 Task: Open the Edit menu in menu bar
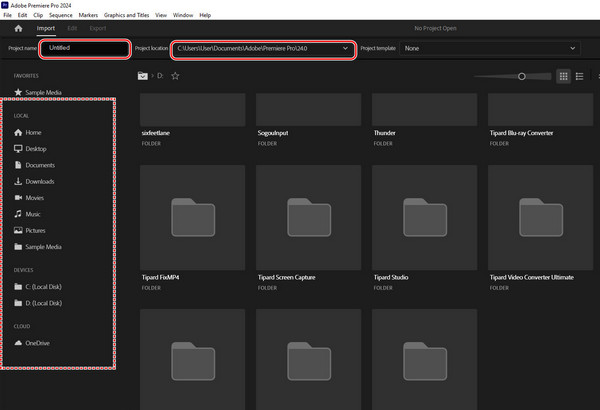click(x=22, y=15)
